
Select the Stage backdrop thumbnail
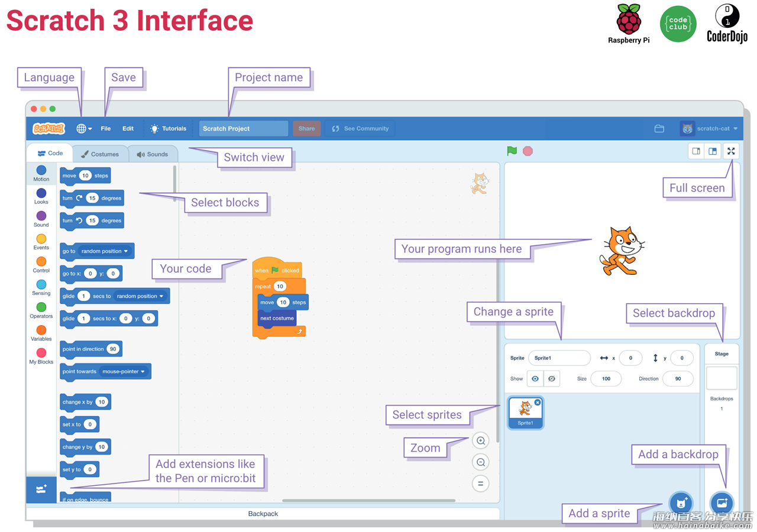click(722, 378)
